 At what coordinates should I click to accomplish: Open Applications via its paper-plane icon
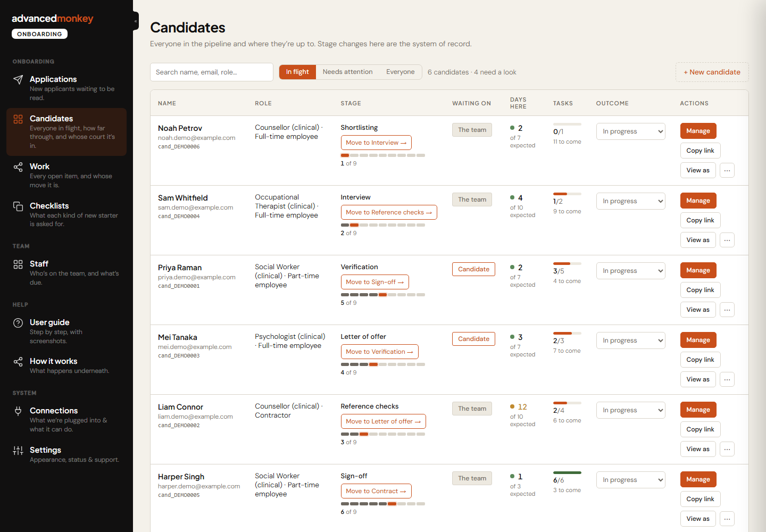[18, 80]
